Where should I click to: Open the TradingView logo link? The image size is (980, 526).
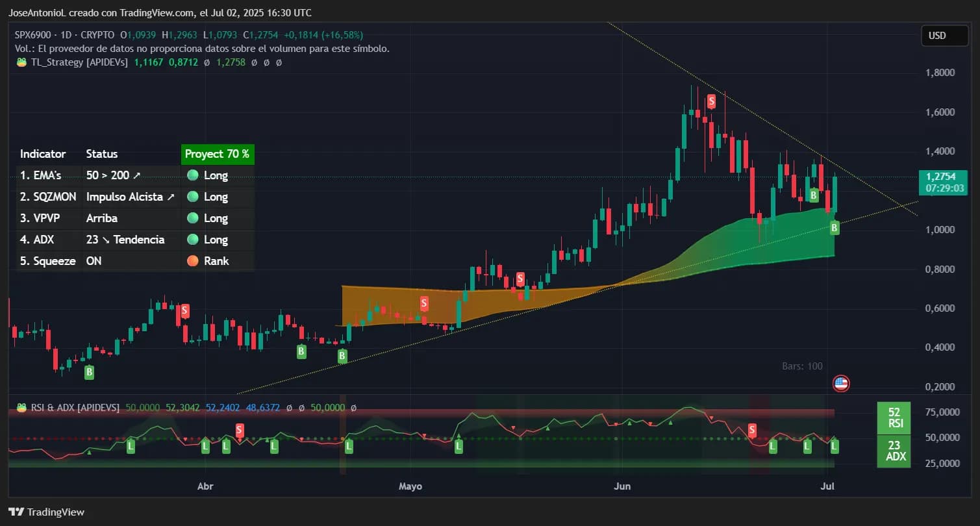point(46,512)
